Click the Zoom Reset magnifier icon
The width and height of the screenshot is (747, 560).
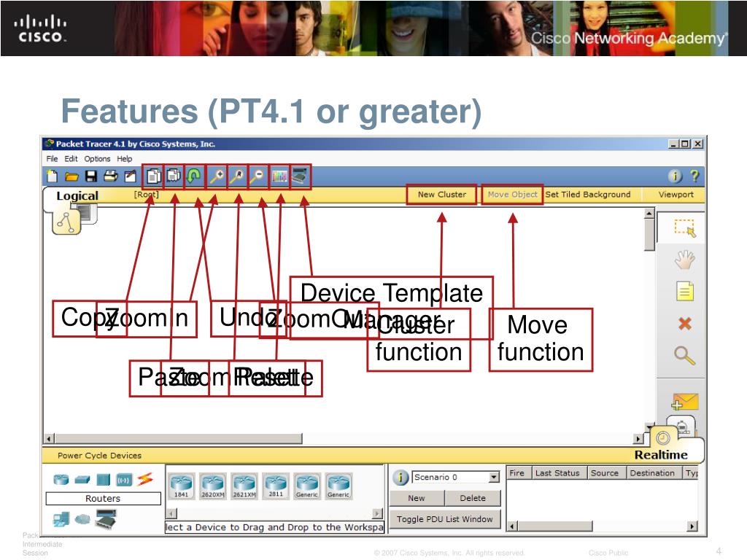pos(237,176)
